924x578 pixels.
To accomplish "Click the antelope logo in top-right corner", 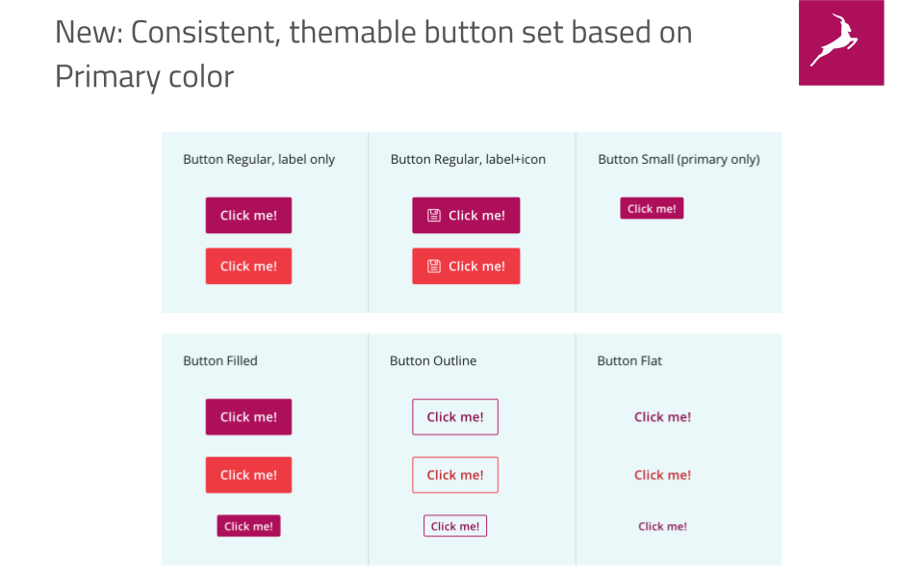I will tap(840, 42).
